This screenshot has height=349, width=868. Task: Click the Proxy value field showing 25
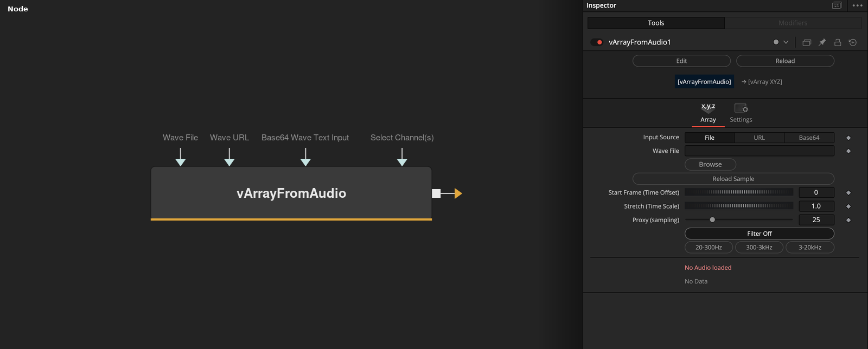pos(816,219)
